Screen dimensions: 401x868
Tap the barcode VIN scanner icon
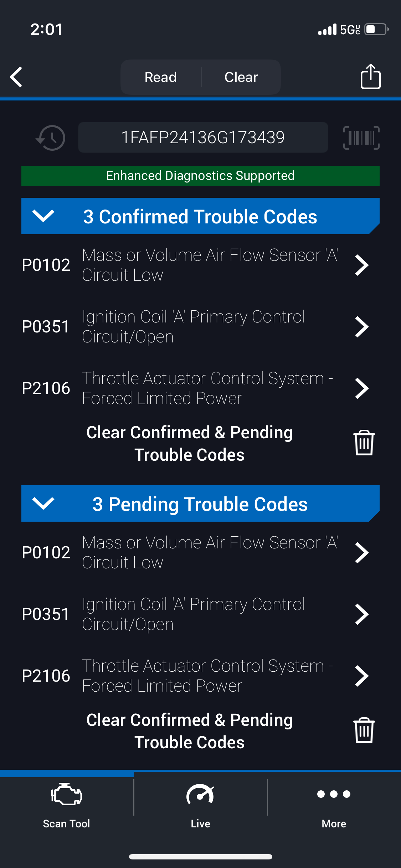pyautogui.click(x=361, y=138)
